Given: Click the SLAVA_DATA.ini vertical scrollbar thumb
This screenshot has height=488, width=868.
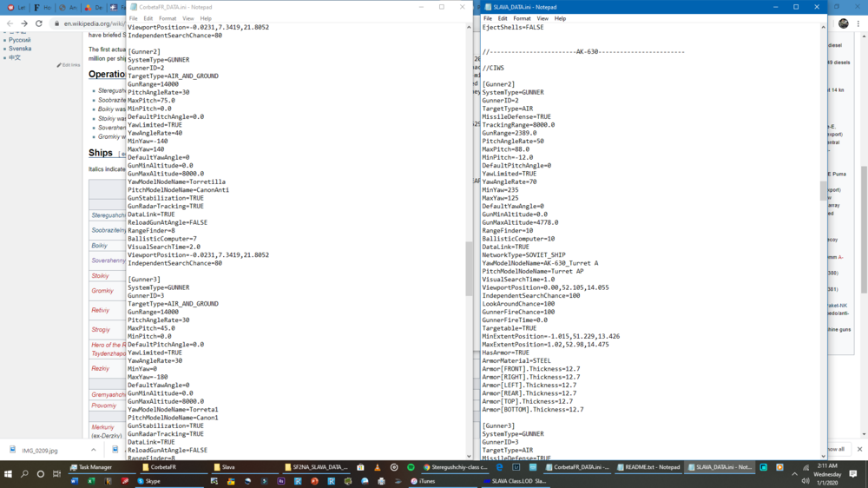Looking at the screenshot, I should point(823,190).
